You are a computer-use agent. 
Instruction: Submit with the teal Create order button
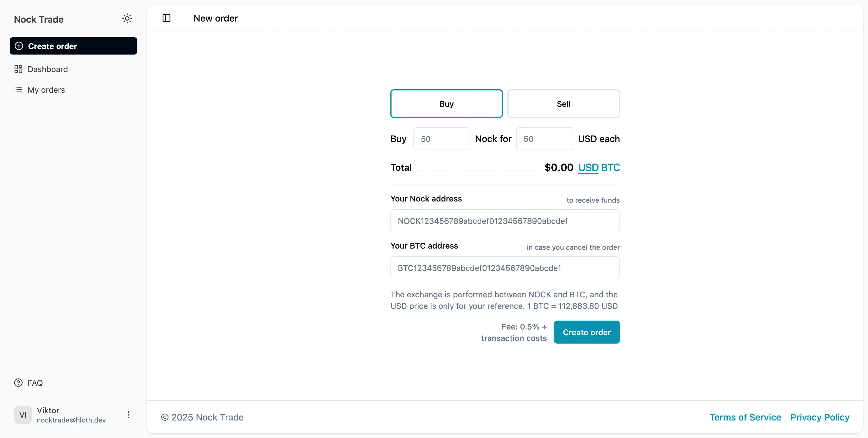tap(586, 332)
